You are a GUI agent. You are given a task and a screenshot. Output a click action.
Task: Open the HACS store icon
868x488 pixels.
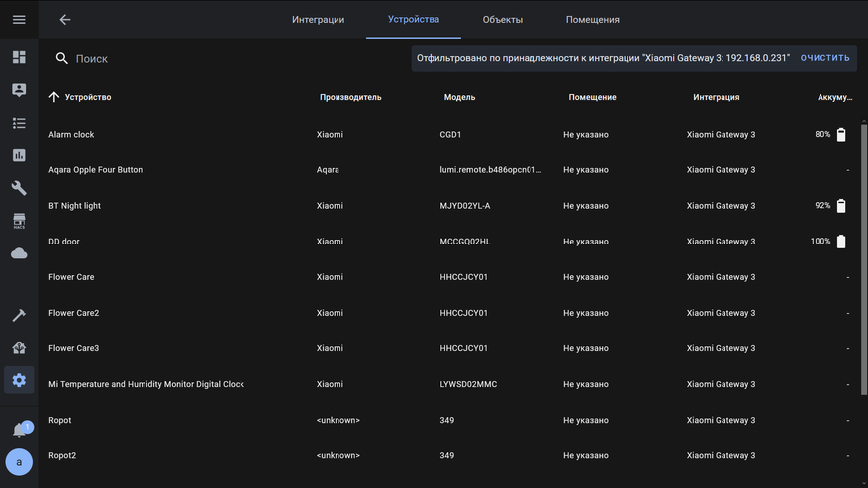coord(19,221)
